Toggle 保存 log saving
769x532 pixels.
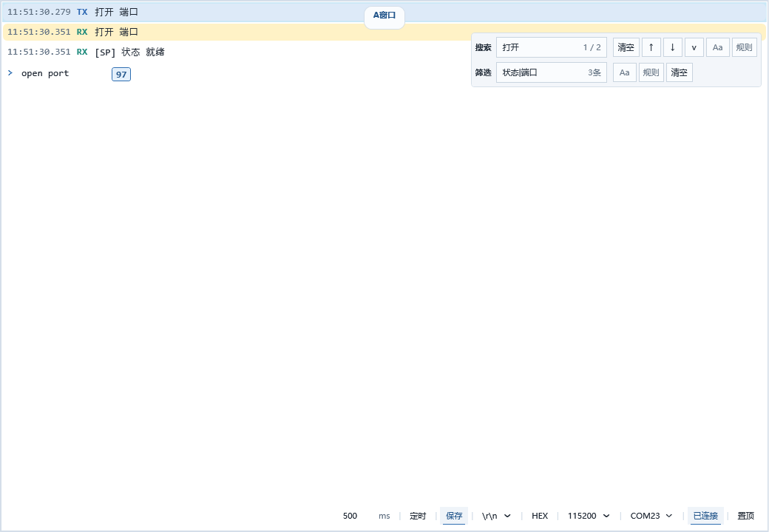click(x=453, y=516)
